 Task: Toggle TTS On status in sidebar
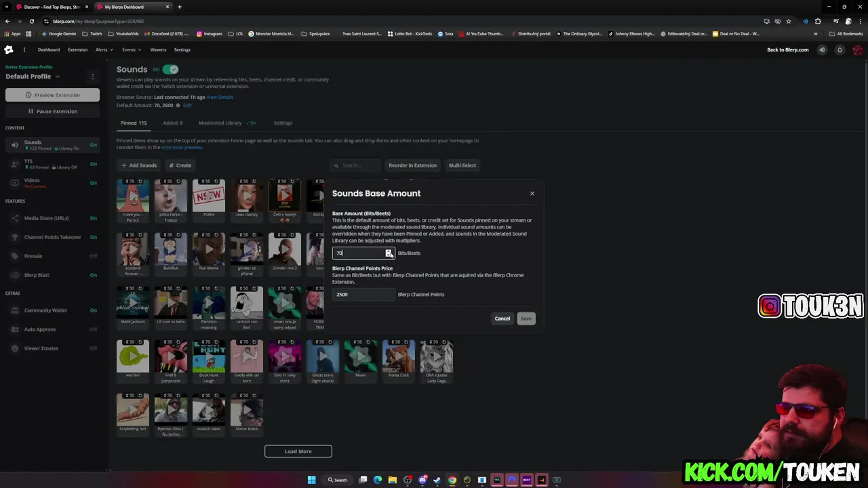[94, 164]
